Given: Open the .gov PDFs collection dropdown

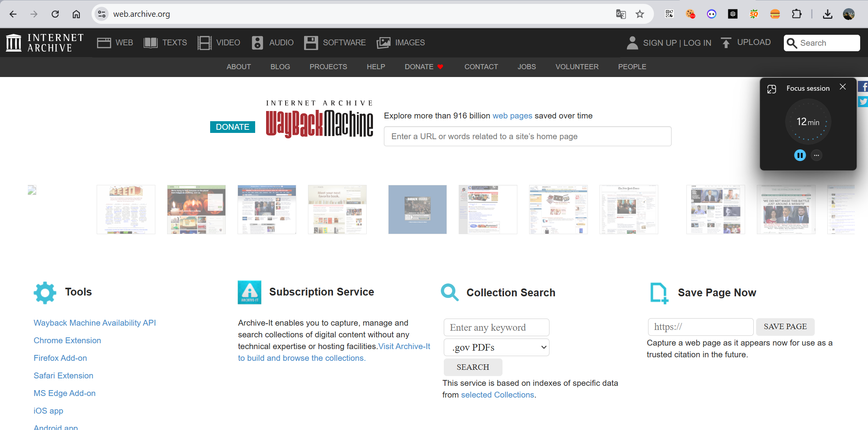Looking at the screenshot, I should (x=496, y=347).
